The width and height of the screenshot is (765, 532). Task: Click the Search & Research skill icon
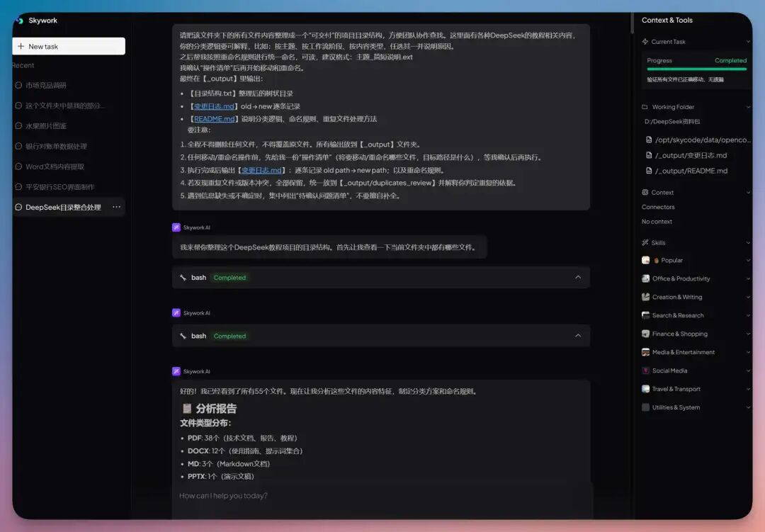tap(645, 315)
